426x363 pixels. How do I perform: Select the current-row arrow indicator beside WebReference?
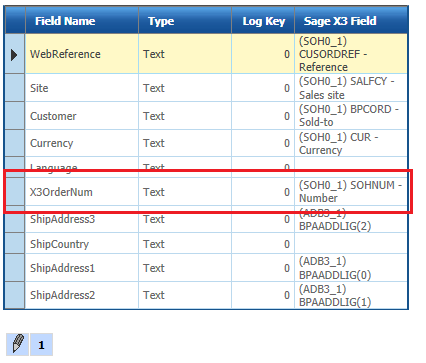click(x=15, y=54)
